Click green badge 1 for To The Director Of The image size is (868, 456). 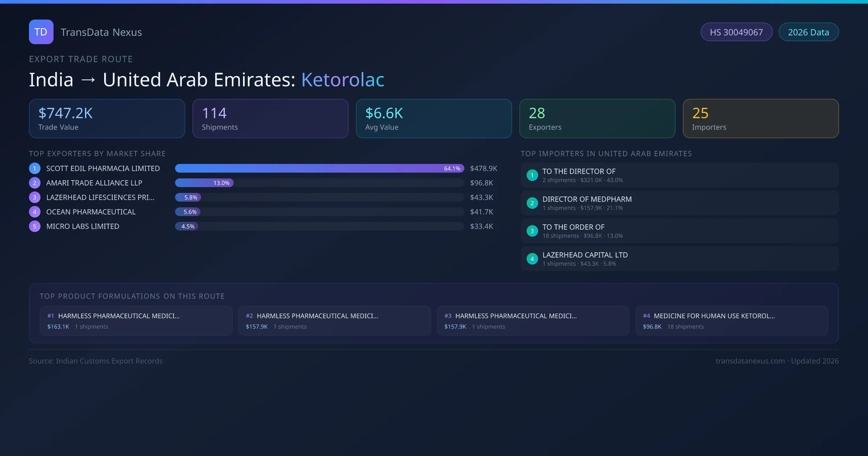point(532,175)
